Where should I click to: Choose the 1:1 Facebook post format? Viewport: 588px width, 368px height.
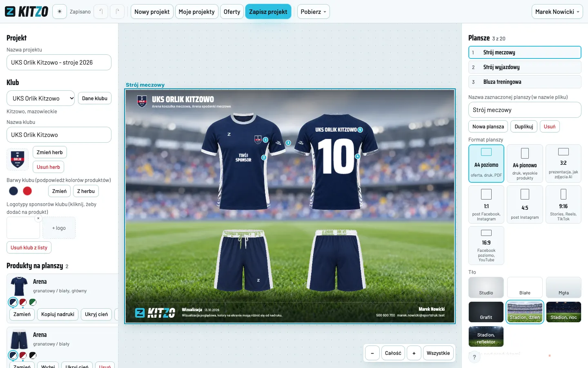click(486, 204)
